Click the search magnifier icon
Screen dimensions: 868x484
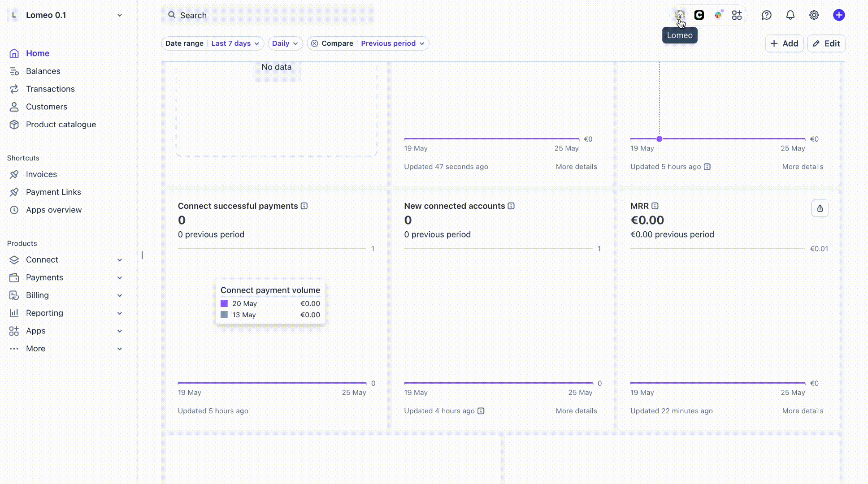172,15
